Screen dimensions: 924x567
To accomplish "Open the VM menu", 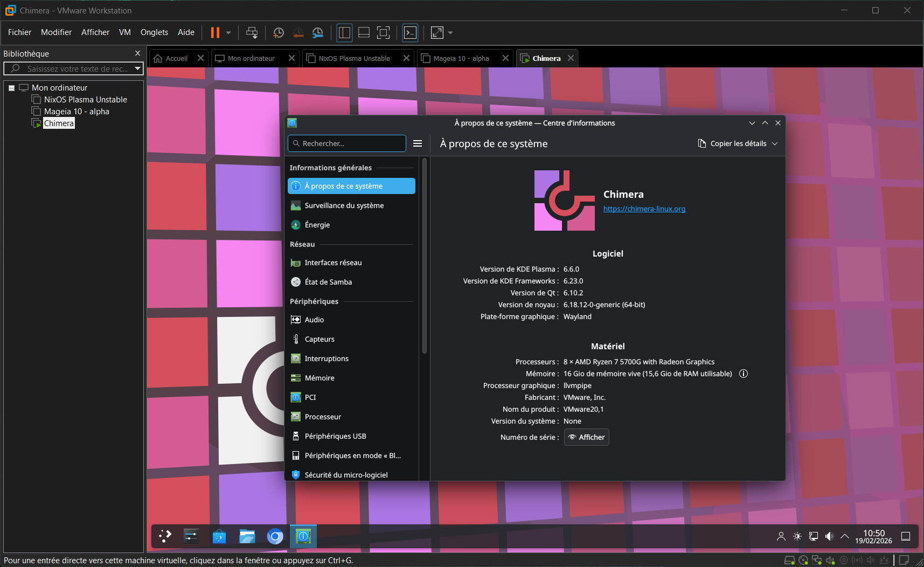I will pyautogui.click(x=124, y=32).
